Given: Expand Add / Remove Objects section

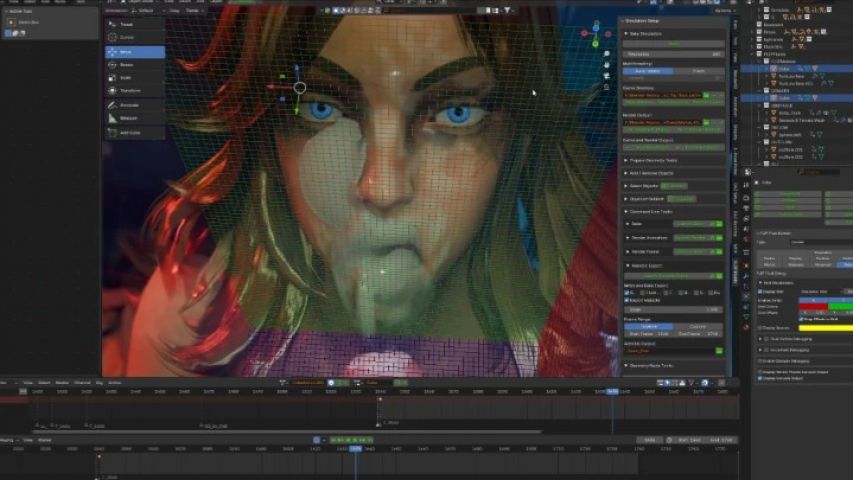Looking at the screenshot, I should 626,173.
